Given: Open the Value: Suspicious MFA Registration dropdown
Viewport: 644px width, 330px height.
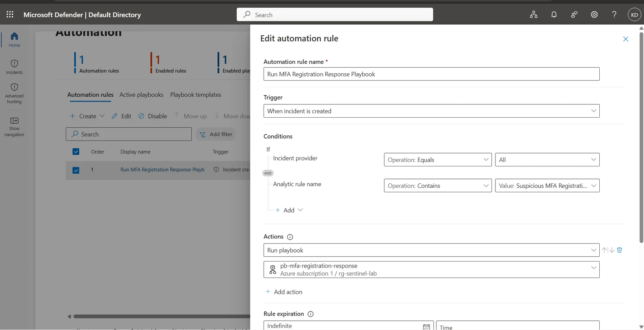Looking at the screenshot, I should (547, 185).
